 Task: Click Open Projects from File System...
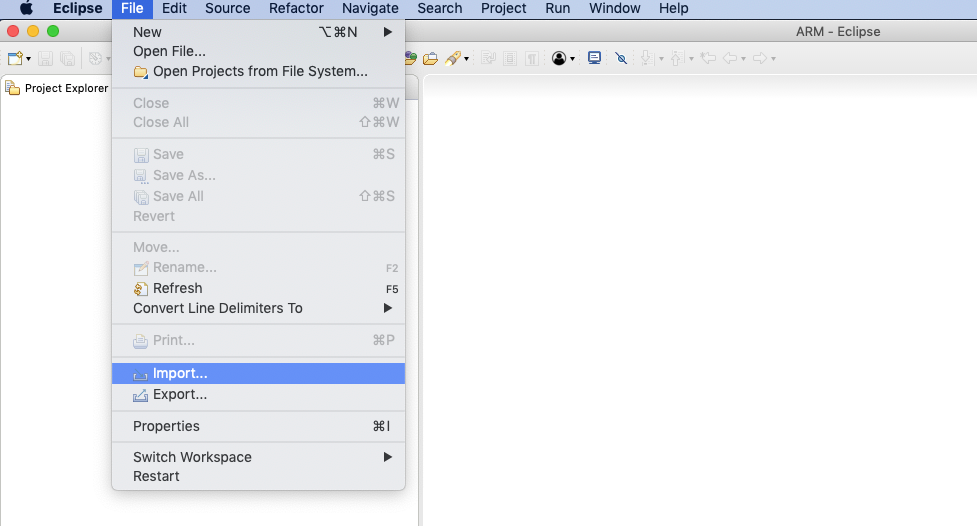click(260, 71)
